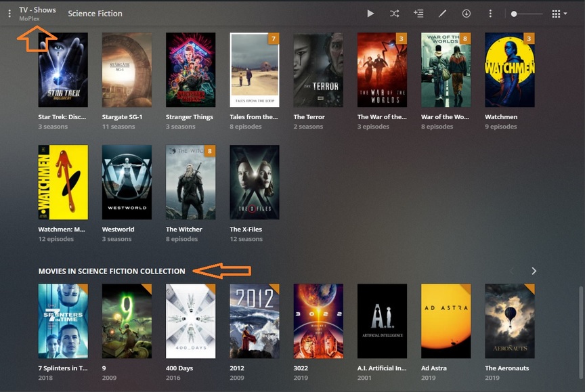Click the Westworld title link
This screenshot has height=392, width=585.
click(x=118, y=230)
